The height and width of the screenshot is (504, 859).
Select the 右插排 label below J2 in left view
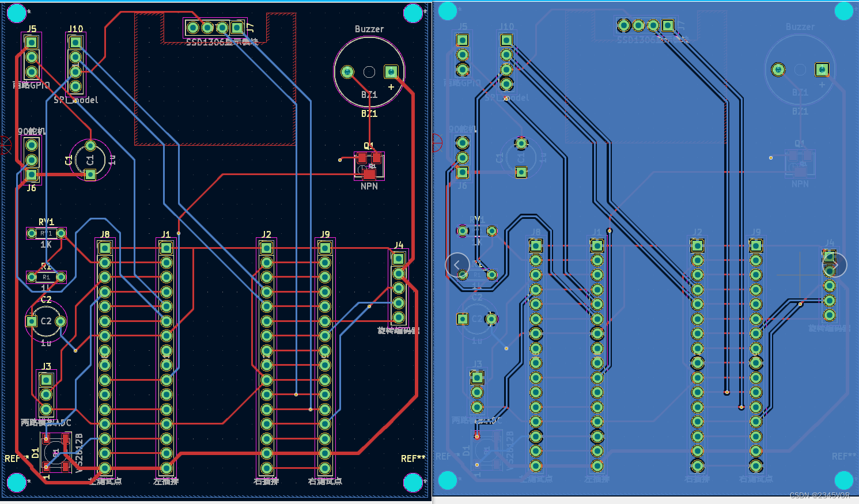point(266,481)
